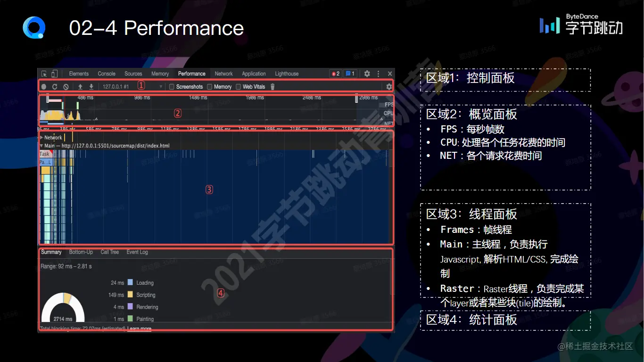Select the Summary tab
This screenshot has height=362, width=644.
click(x=51, y=252)
